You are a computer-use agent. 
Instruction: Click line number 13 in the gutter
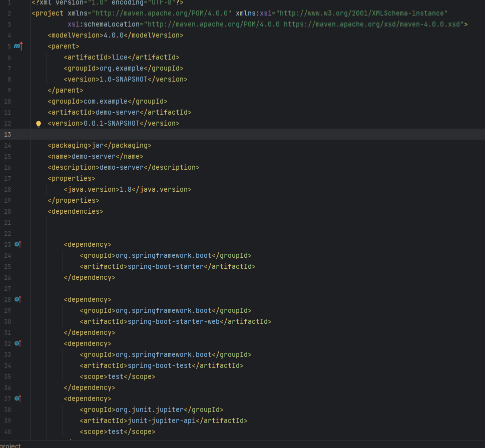[x=8, y=134]
